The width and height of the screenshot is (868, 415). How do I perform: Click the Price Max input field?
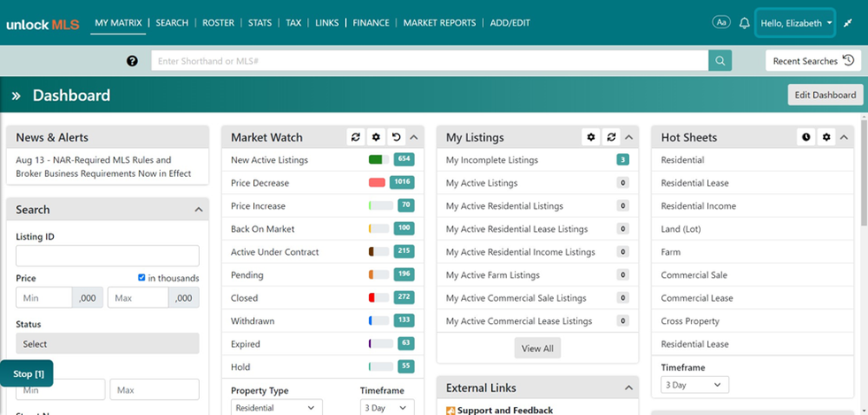click(x=138, y=297)
